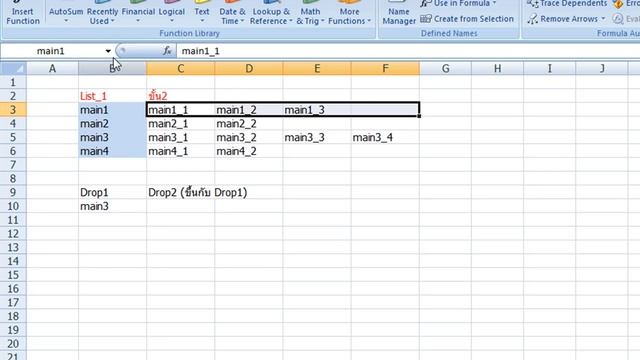
Task: Click Use in Formula
Action: pos(458,4)
